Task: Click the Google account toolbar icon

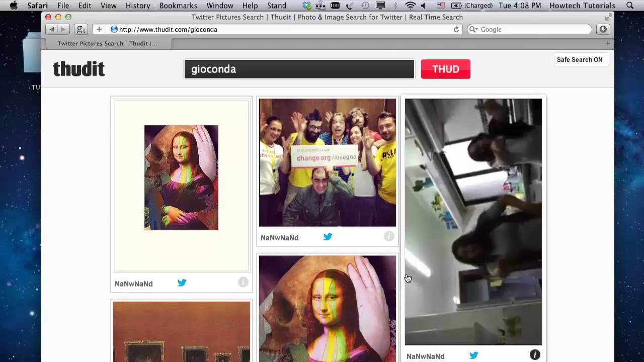Action: pyautogui.click(x=81, y=29)
